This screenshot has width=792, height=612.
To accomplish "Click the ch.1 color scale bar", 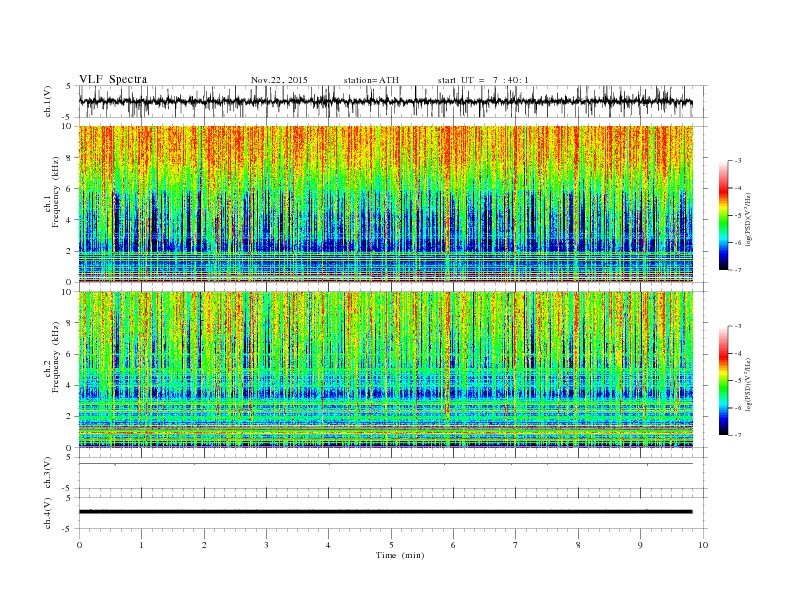I will tap(723, 215).
